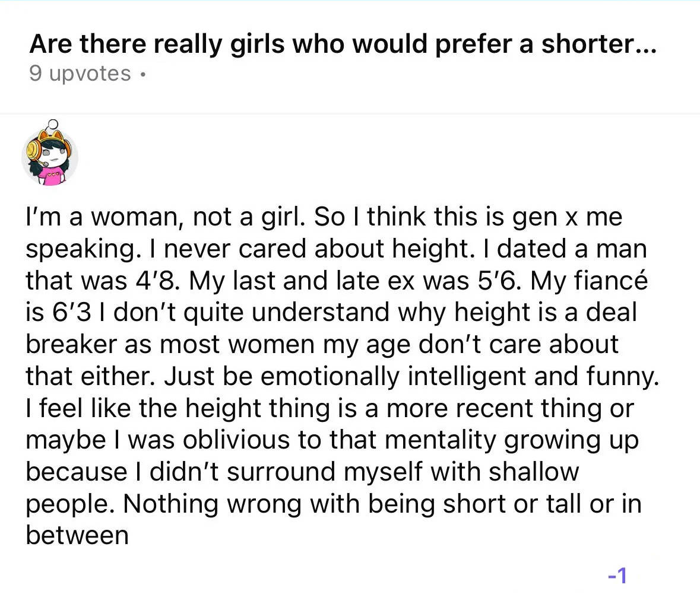Open the commenter's Snoo avatar profile

(49, 152)
